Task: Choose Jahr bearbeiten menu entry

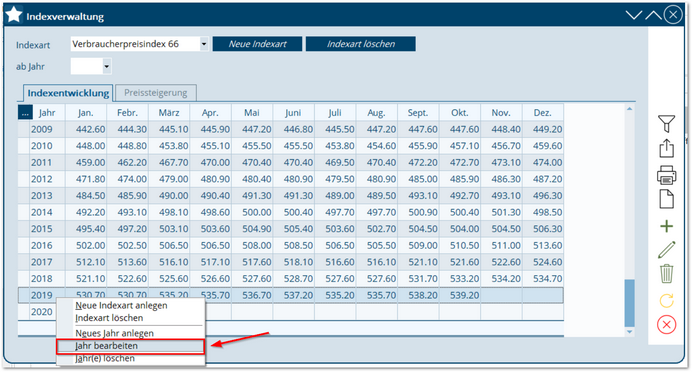Action: pyautogui.click(x=131, y=346)
